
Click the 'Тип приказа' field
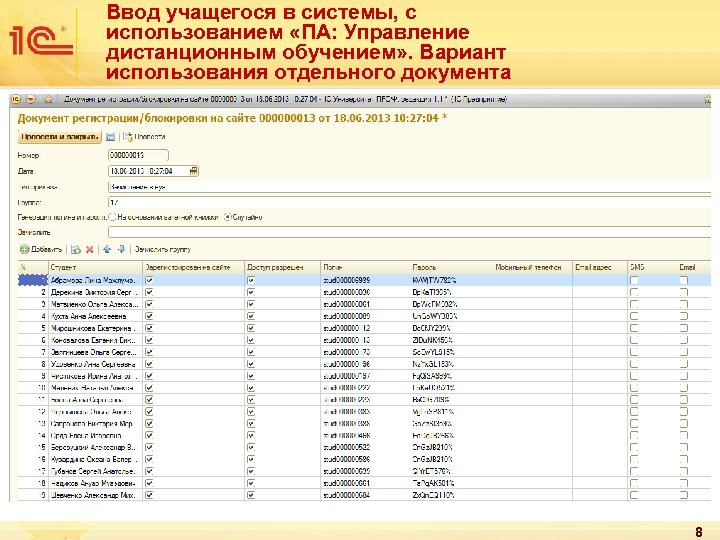point(409,187)
